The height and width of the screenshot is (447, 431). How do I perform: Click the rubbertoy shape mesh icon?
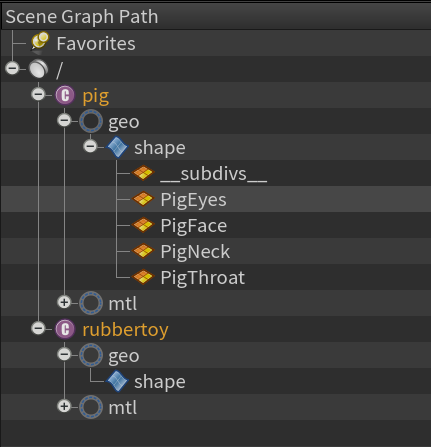tap(117, 381)
